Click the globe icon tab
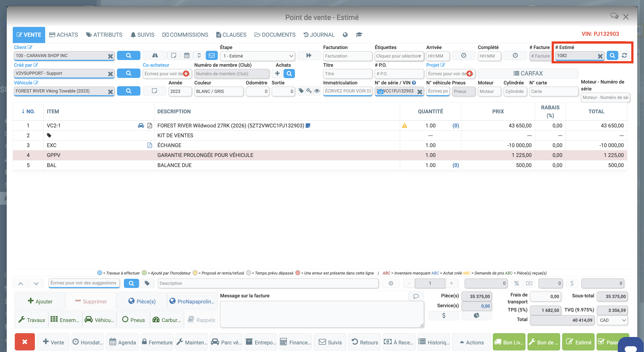 tap(345, 35)
